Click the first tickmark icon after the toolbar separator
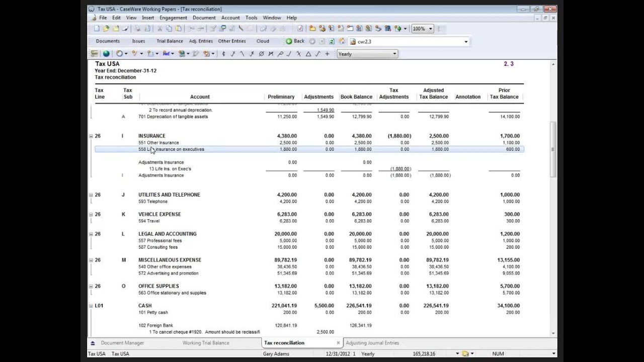The image size is (644, 362). coord(223,54)
